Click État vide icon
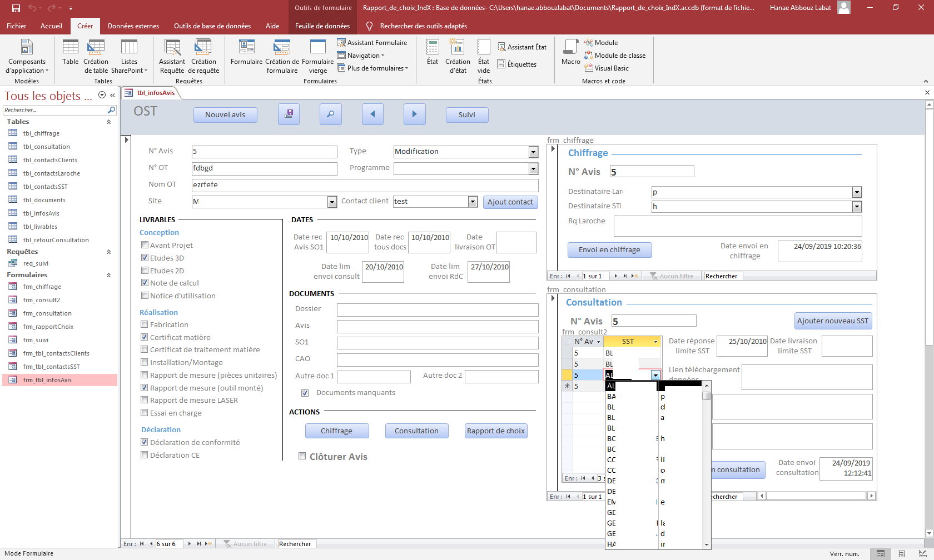Viewport: 934px width, 560px height. coord(484,56)
